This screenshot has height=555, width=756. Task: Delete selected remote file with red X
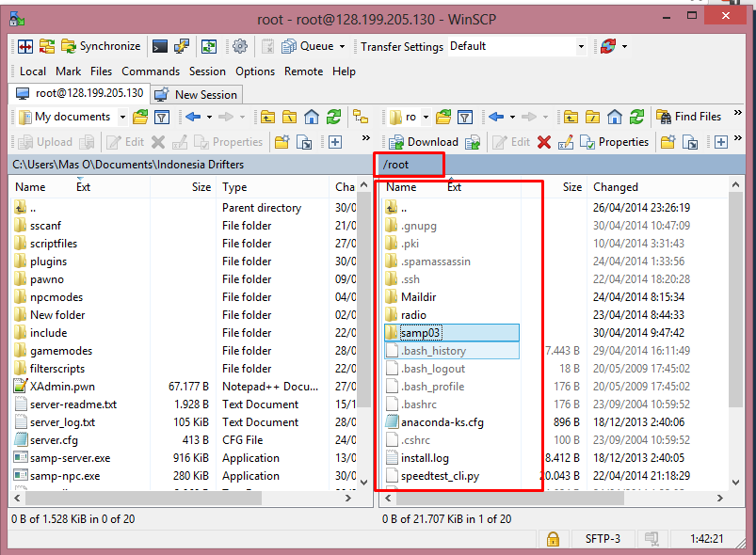(544, 142)
